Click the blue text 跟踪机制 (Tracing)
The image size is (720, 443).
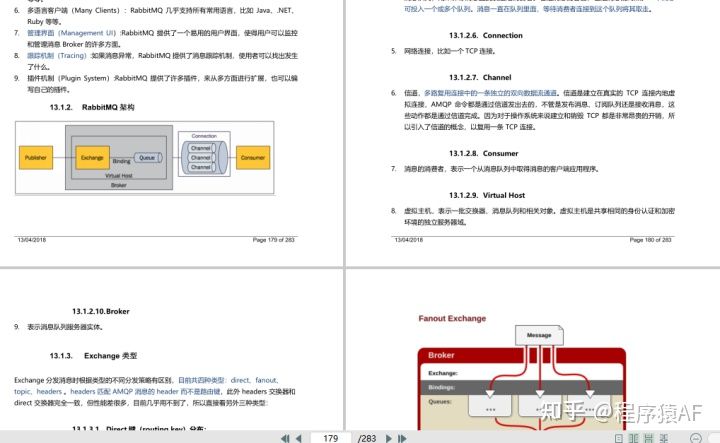56,56
